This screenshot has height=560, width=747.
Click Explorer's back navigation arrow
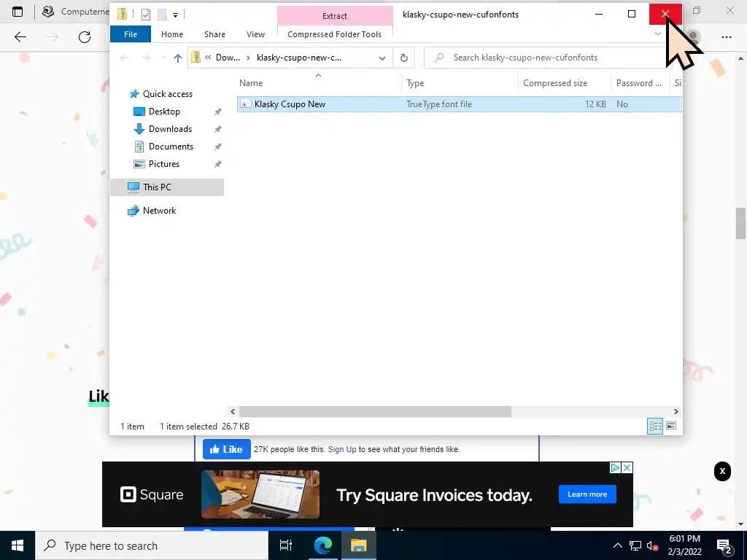[x=124, y=58]
